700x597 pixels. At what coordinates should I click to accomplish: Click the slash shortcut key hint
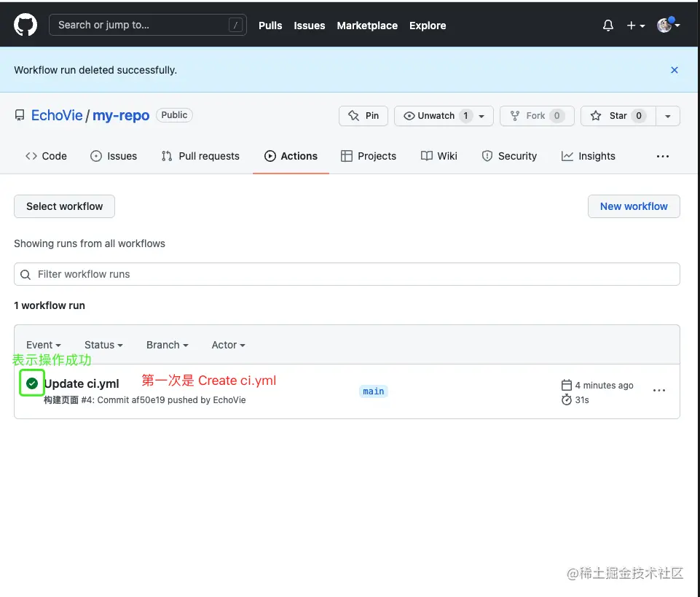point(235,25)
